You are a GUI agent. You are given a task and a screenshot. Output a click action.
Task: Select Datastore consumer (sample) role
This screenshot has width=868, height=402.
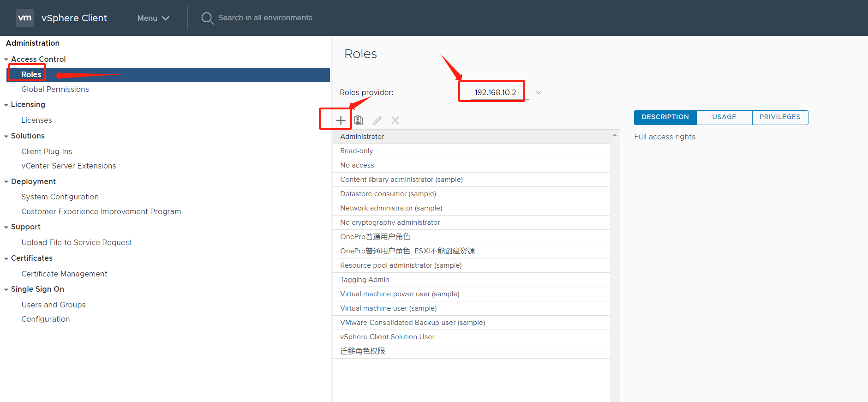click(x=471, y=194)
